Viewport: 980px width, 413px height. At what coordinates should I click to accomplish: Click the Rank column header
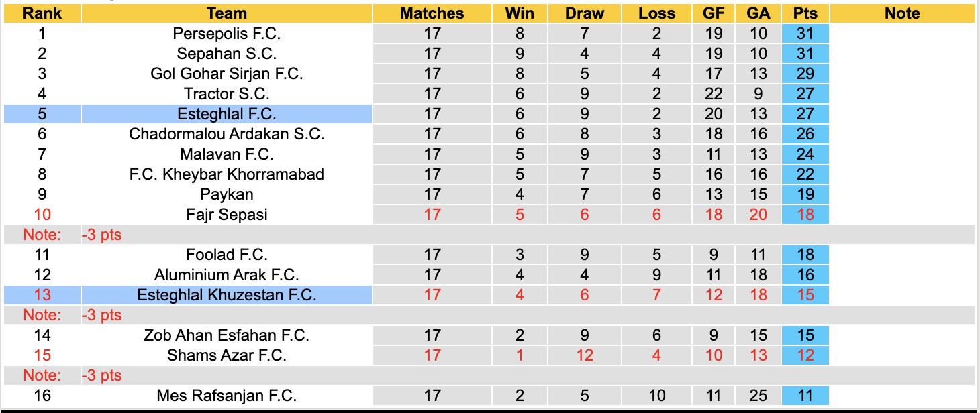(42, 13)
